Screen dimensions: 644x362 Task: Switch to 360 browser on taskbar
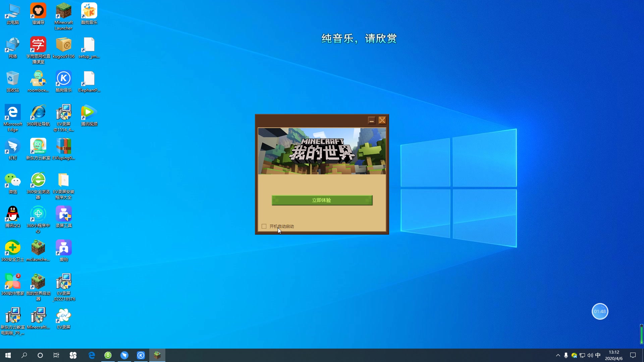pyautogui.click(x=108, y=355)
